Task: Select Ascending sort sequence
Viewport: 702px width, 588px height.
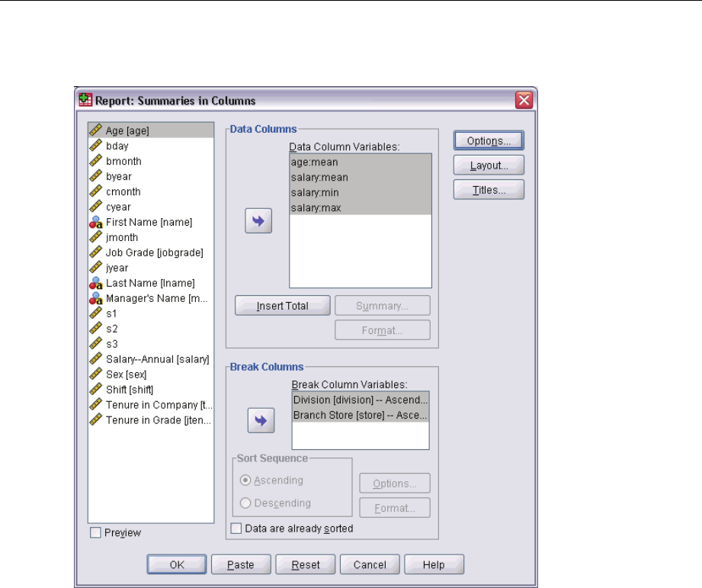Action: click(245, 480)
